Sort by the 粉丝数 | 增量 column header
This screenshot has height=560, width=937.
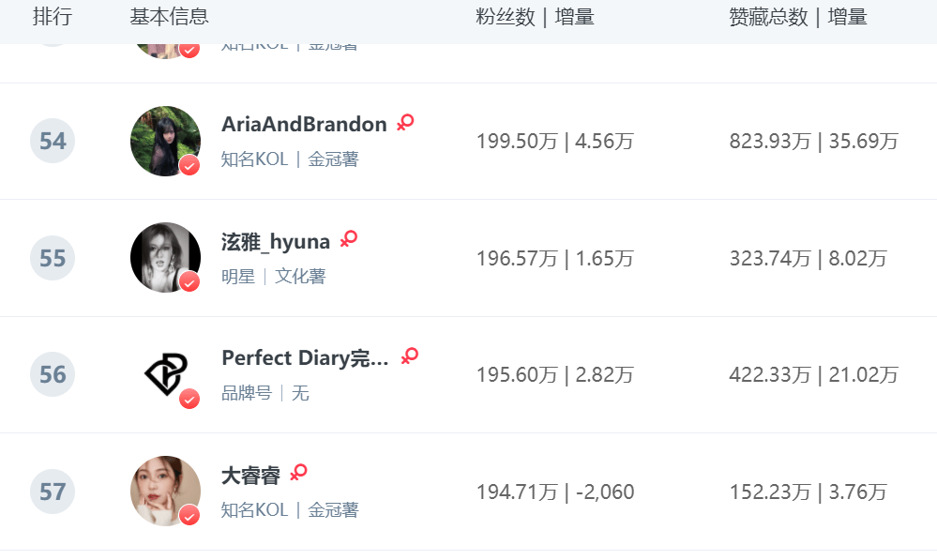pyautogui.click(x=535, y=17)
